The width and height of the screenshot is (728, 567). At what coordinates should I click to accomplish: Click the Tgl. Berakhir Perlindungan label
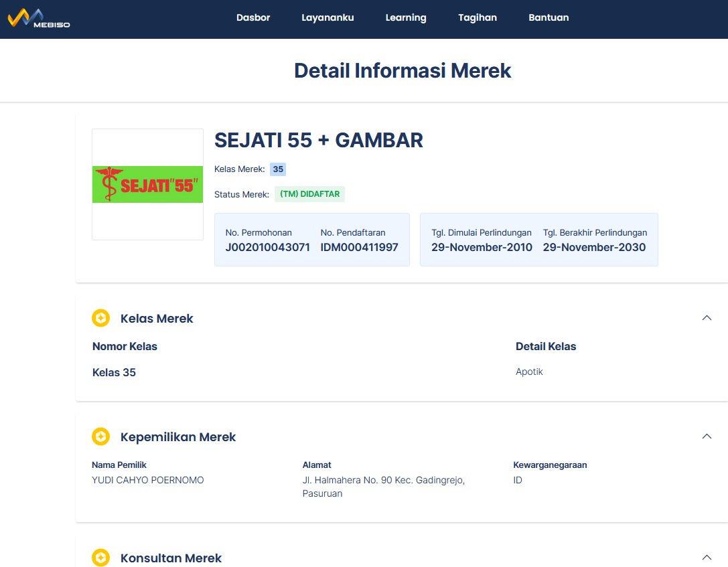click(595, 232)
